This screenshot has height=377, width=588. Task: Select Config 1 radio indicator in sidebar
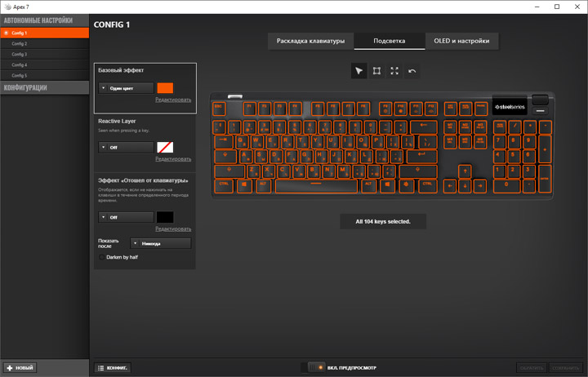6,33
